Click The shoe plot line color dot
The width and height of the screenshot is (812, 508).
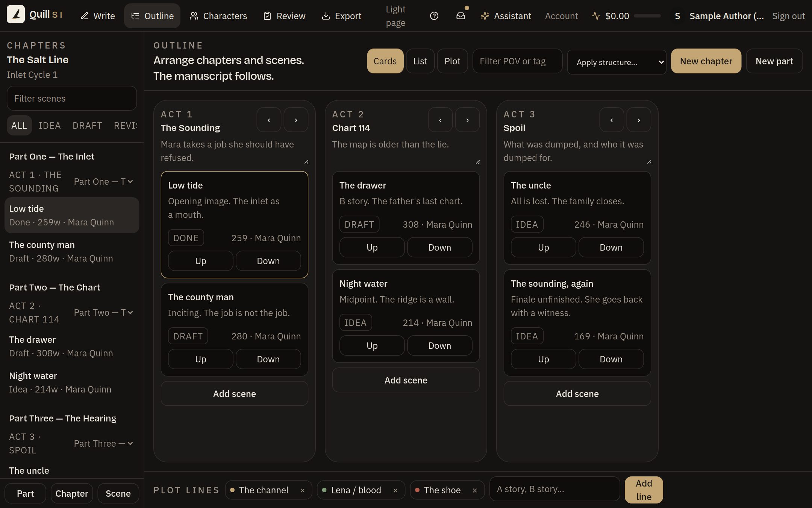coord(417,490)
